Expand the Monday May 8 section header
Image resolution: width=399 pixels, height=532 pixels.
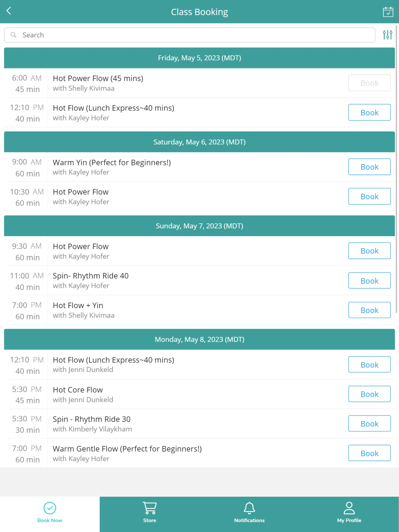[199, 339]
